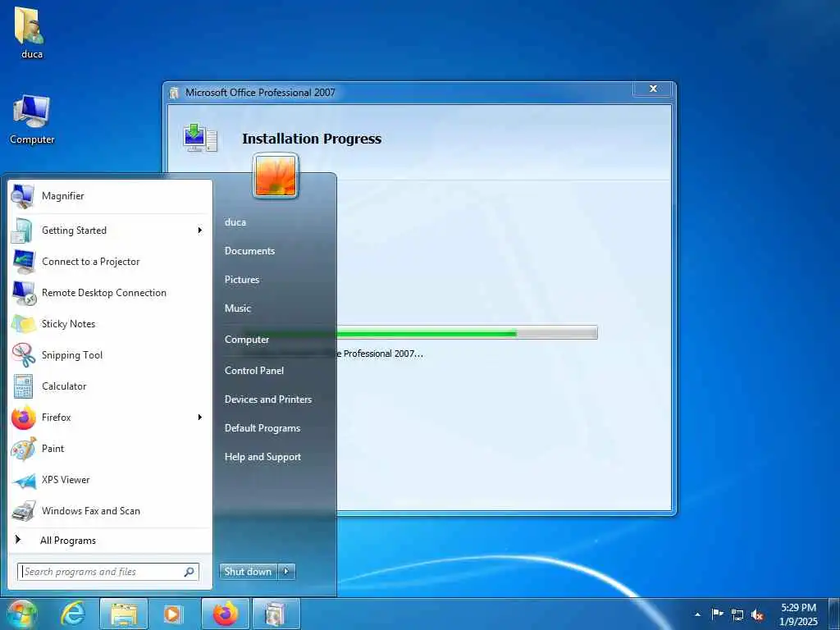Image resolution: width=840 pixels, height=630 pixels.
Task: Expand the Getting Started submenu arrow
Action: coord(200,231)
